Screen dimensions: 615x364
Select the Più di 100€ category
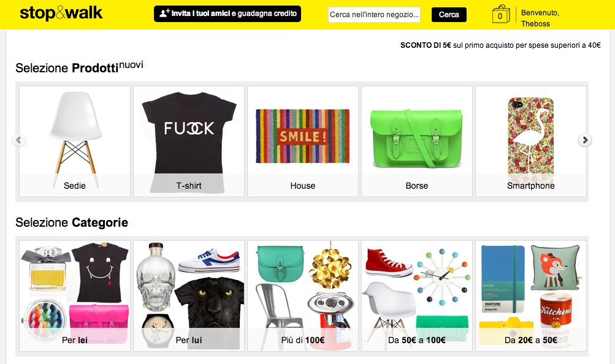point(303,296)
